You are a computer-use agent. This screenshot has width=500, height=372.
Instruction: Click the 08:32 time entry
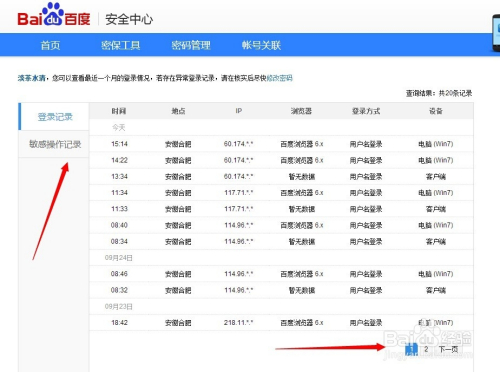tap(119, 290)
